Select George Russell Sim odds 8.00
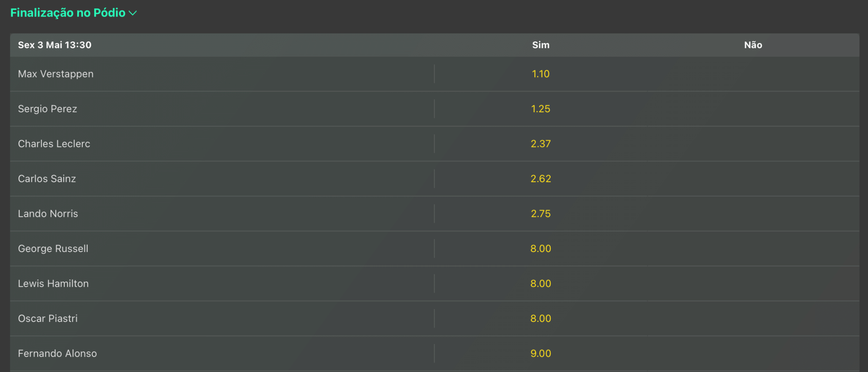 point(541,249)
